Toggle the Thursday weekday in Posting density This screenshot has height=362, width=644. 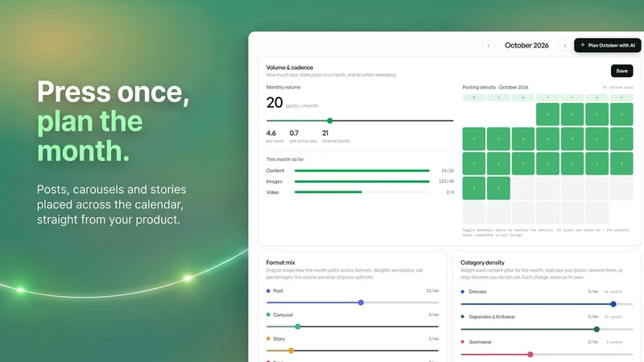click(547, 97)
